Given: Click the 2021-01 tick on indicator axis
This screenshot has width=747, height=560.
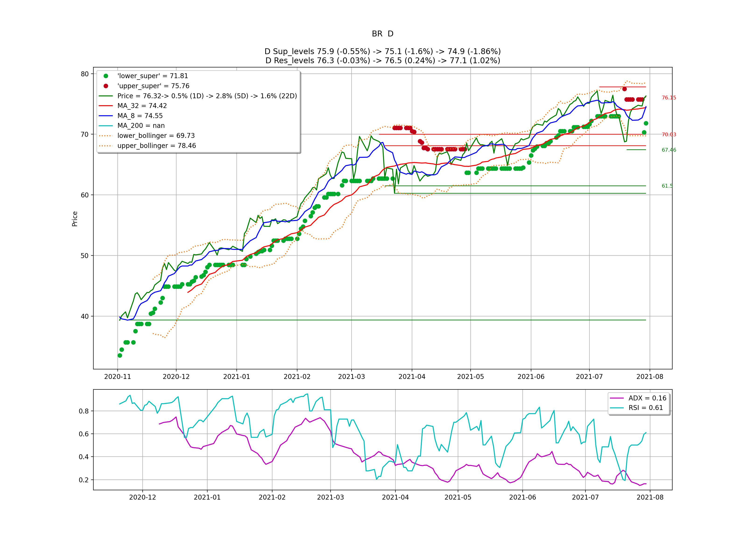Looking at the screenshot, I should 207,497.
